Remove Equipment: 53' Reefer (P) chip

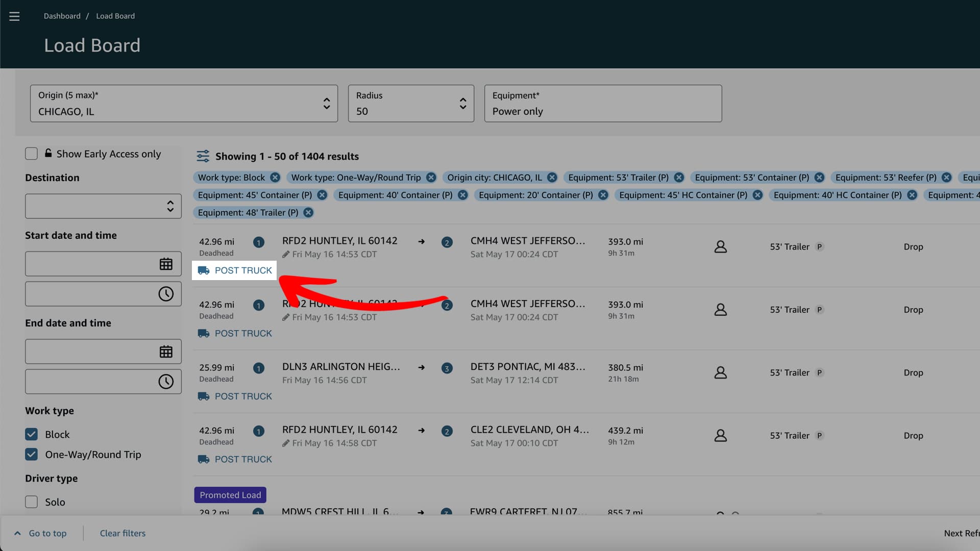click(x=947, y=178)
